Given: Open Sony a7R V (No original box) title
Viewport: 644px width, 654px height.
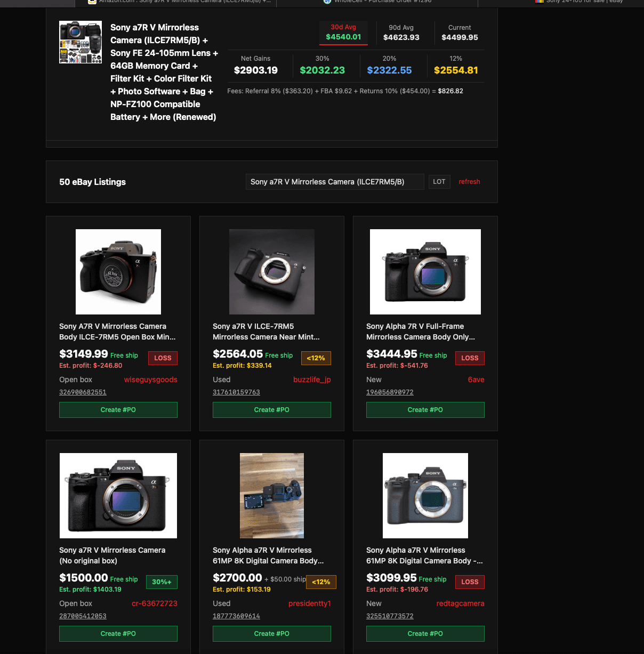Looking at the screenshot, I should click(112, 555).
